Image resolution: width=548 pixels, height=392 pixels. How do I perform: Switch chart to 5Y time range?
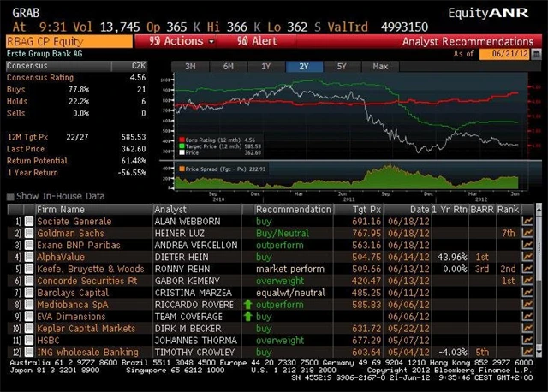click(341, 66)
